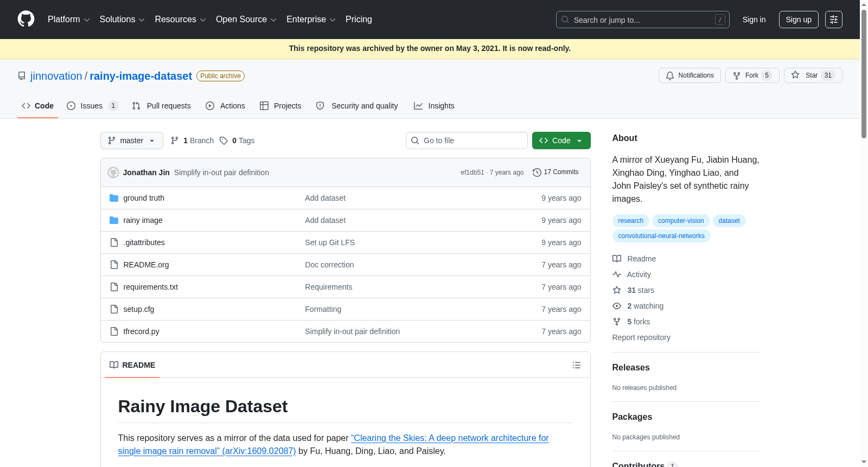Expand the Resources menu

point(180,20)
